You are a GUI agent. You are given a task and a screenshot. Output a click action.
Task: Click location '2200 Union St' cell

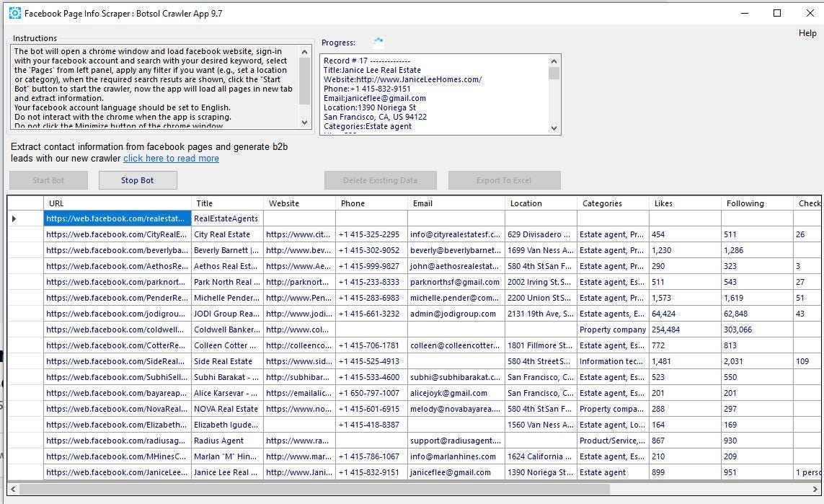coord(541,298)
